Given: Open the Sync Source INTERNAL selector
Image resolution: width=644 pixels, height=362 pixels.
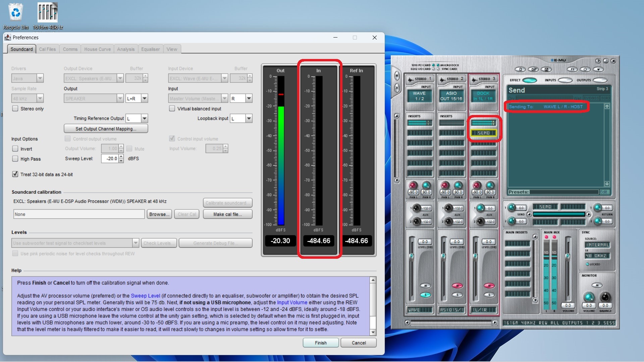Looking at the screenshot, I should (x=597, y=245).
